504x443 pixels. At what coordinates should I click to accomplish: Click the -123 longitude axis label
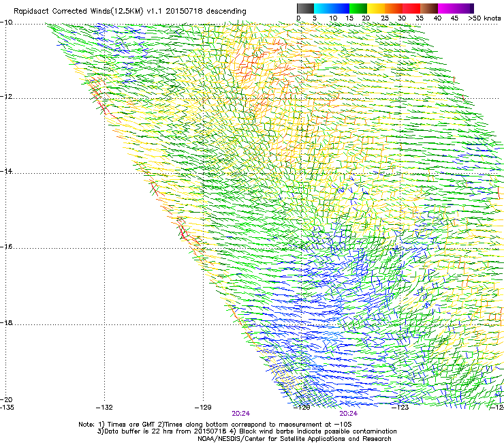[x=400, y=408]
